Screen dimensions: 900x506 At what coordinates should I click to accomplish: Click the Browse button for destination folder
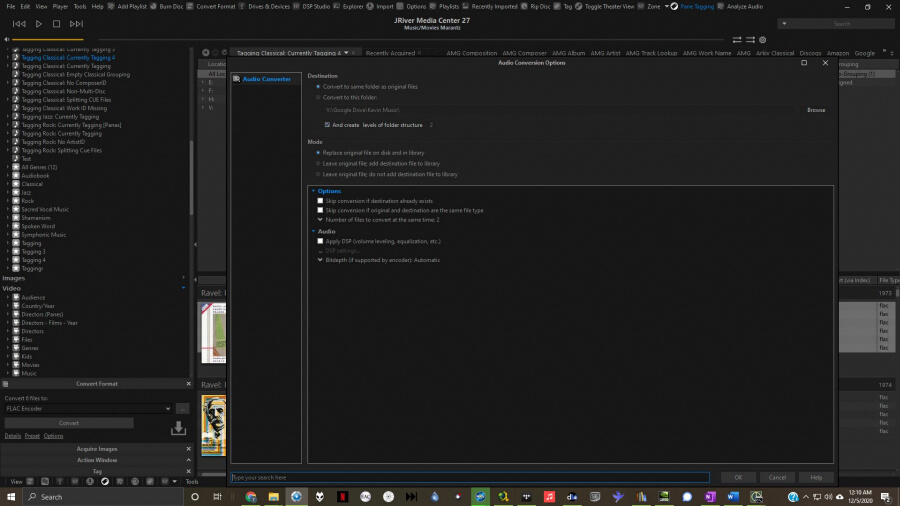(x=816, y=110)
